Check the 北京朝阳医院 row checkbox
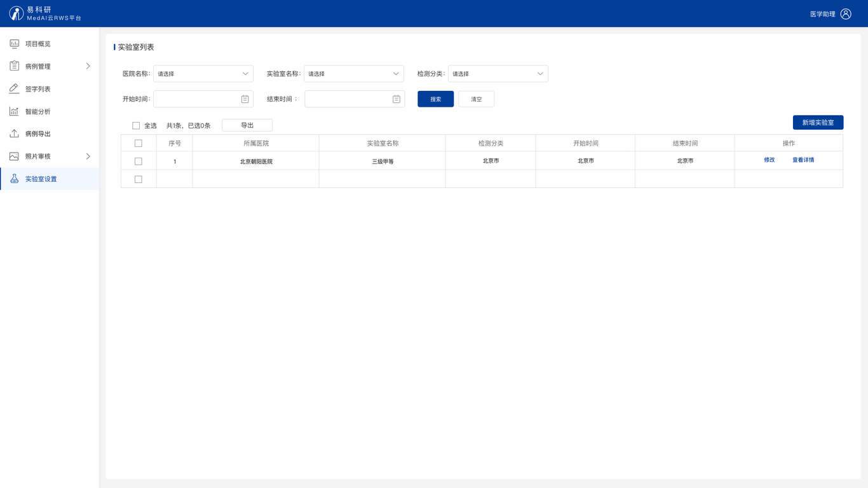This screenshot has height=488, width=868. pos(139,161)
